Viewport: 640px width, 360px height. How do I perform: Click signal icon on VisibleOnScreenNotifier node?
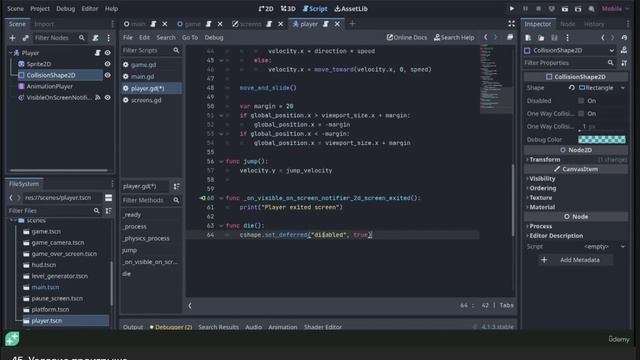[98, 98]
